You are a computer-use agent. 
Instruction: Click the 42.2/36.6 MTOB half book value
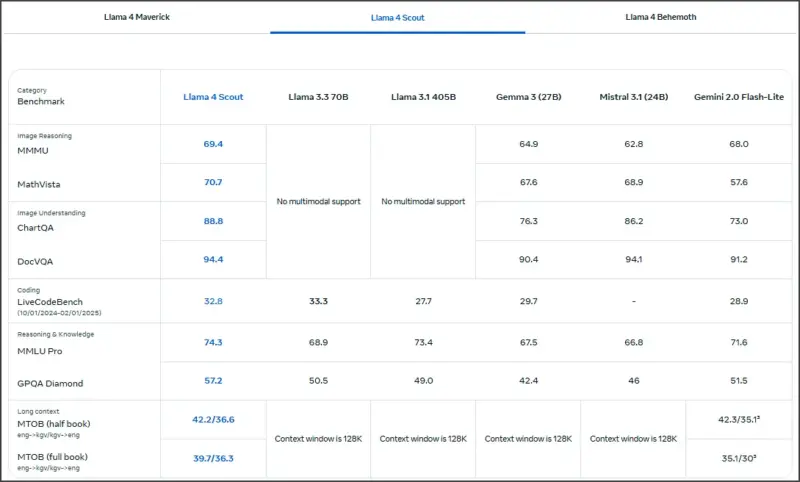213,419
